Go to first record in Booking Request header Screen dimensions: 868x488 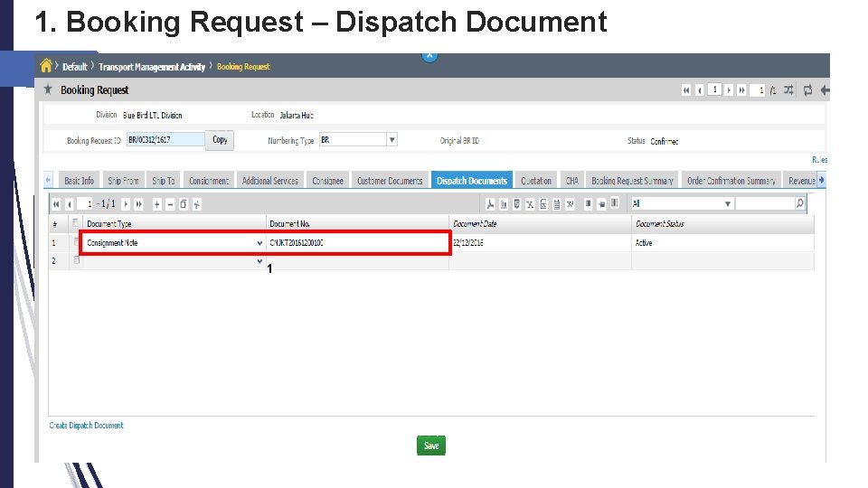coord(686,90)
